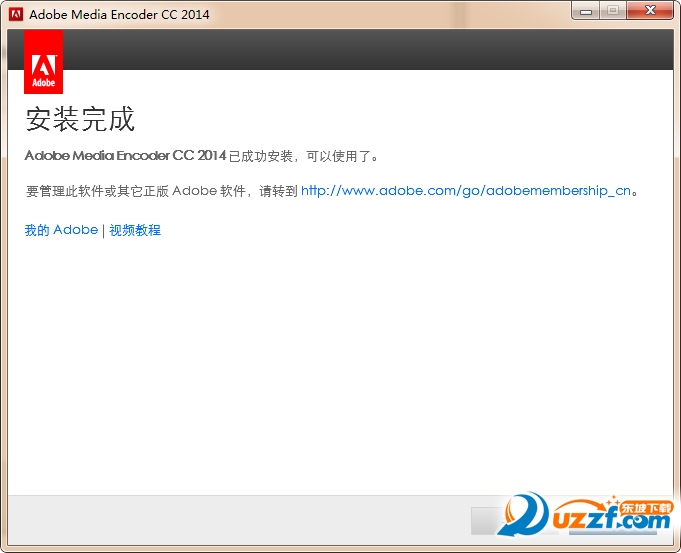Viewport: 681px width, 553px height.
Task: Close the Adobe Media Encoder installer window
Action: coord(650,11)
